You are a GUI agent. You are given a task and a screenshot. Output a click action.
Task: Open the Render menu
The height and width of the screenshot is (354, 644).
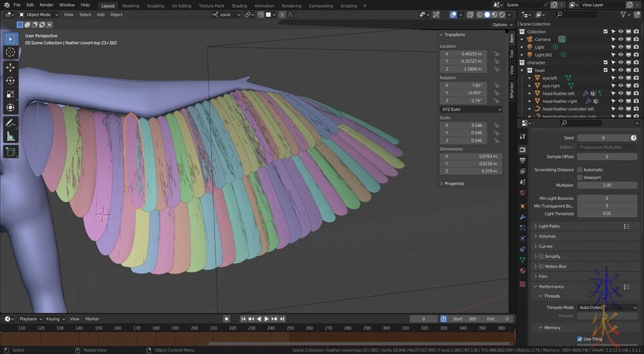pyautogui.click(x=46, y=5)
